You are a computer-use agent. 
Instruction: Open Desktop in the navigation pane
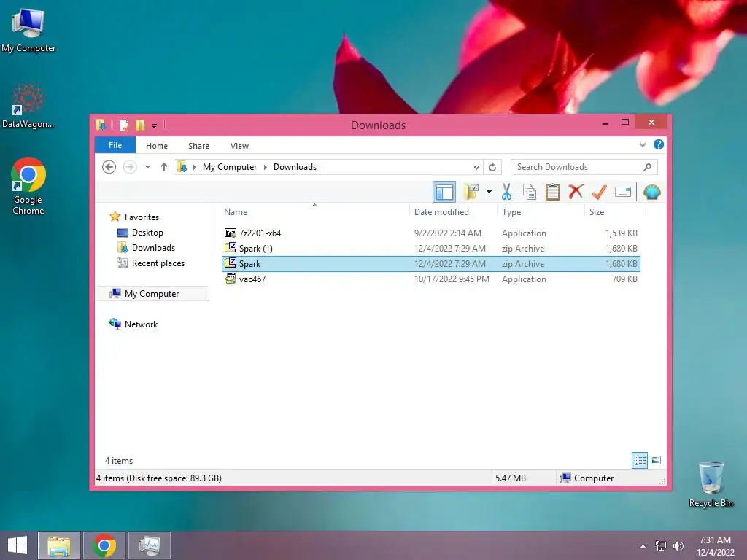(x=147, y=233)
